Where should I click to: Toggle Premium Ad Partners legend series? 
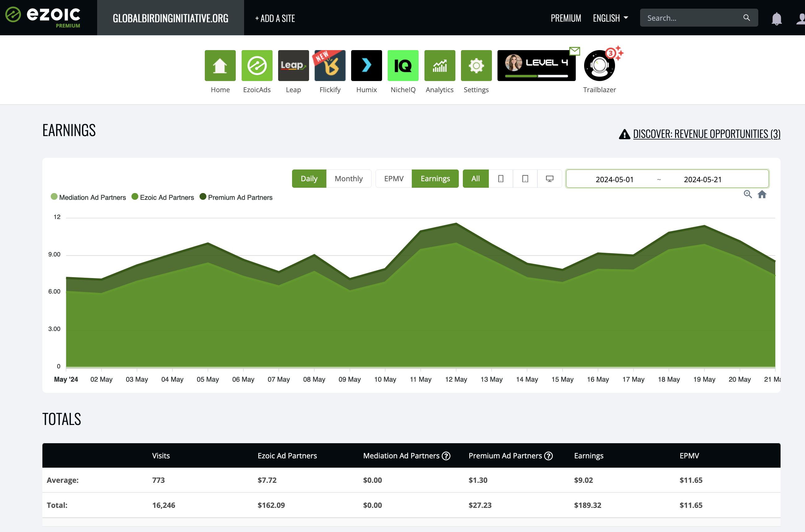[236, 197]
